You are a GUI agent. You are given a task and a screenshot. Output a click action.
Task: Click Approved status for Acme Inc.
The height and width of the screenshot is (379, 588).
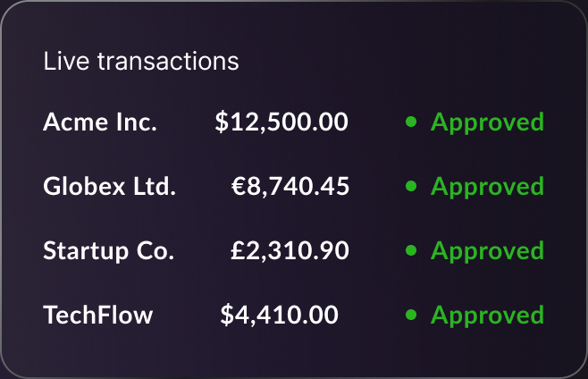point(487,122)
